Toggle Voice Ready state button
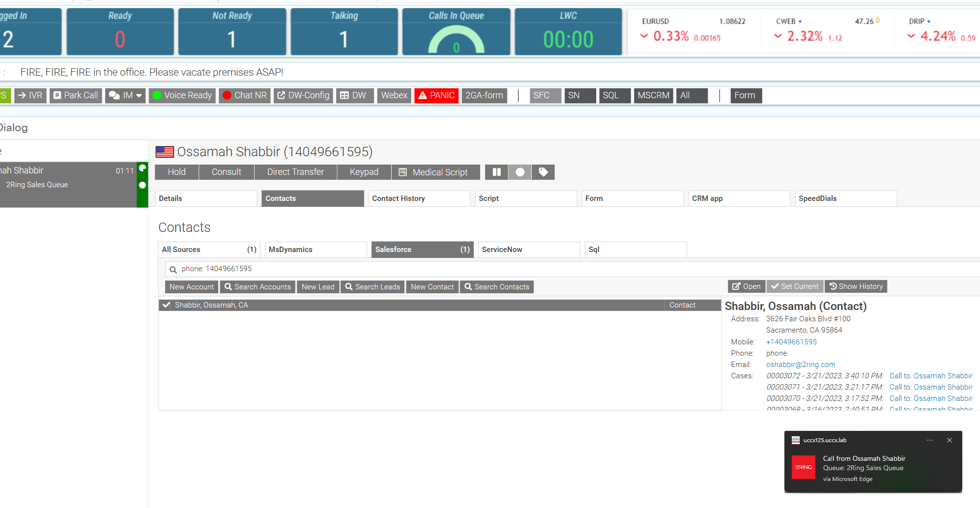The image size is (980, 508). [x=182, y=95]
